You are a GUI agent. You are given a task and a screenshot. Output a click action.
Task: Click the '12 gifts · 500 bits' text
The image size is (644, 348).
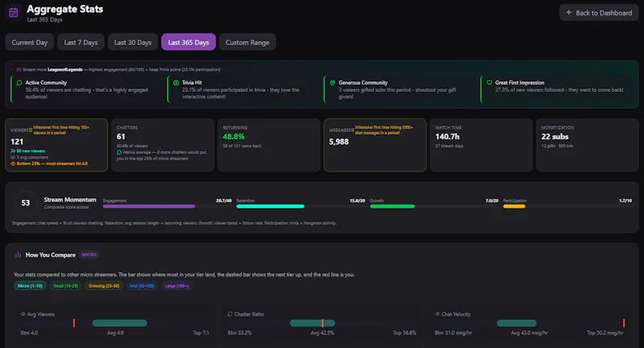pos(557,146)
